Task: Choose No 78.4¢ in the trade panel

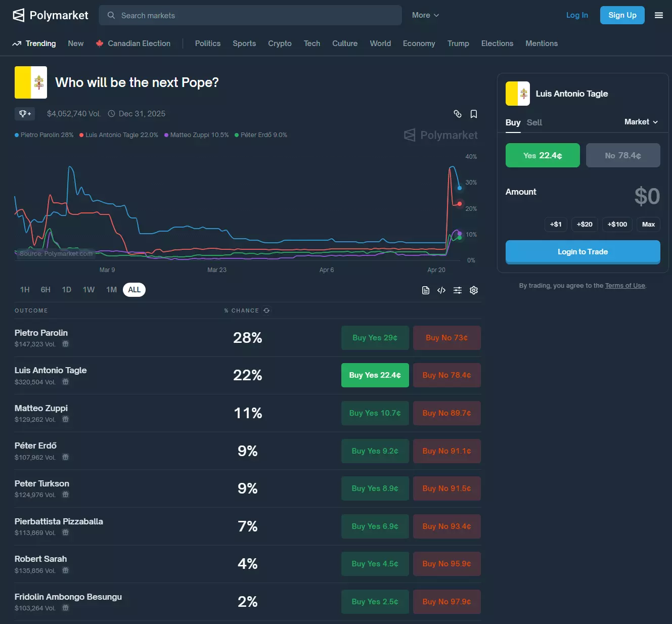Action: (623, 155)
